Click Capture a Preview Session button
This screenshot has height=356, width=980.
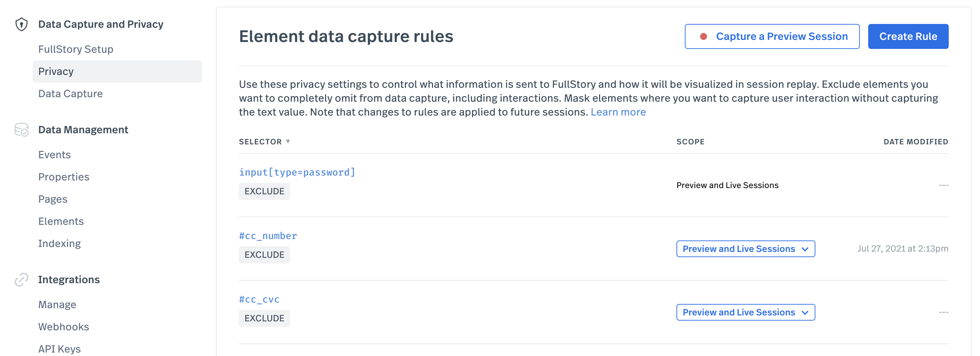click(x=772, y=36)
